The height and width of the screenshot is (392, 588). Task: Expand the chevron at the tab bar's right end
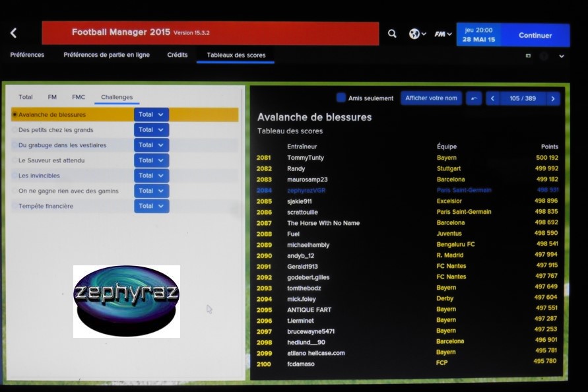(x=561, y=56)
